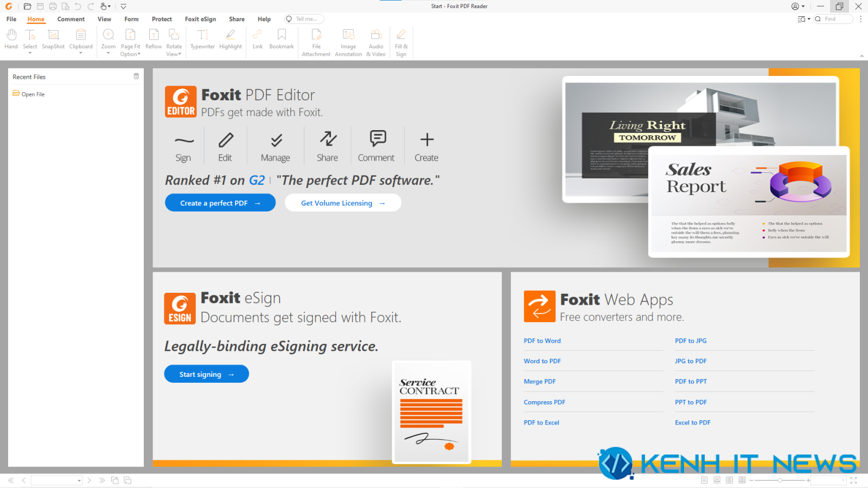Click the Start signing button
The width and height of the screenshot is (868, 488).
(x=207, y=374)
